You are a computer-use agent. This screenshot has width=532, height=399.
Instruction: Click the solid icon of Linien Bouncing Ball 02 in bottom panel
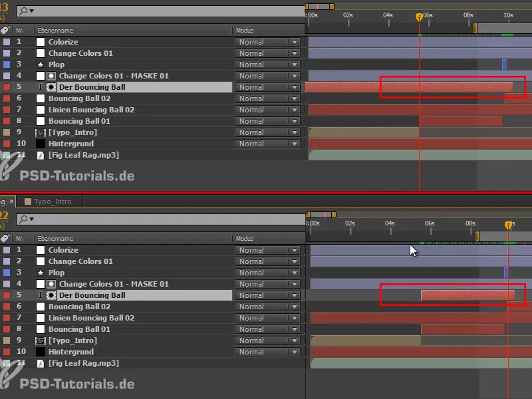click(41, 318)
